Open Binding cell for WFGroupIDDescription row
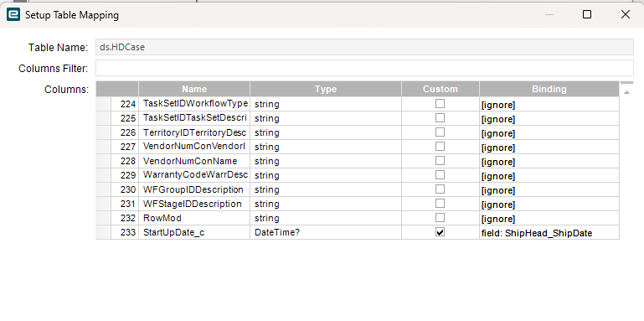 549,190
